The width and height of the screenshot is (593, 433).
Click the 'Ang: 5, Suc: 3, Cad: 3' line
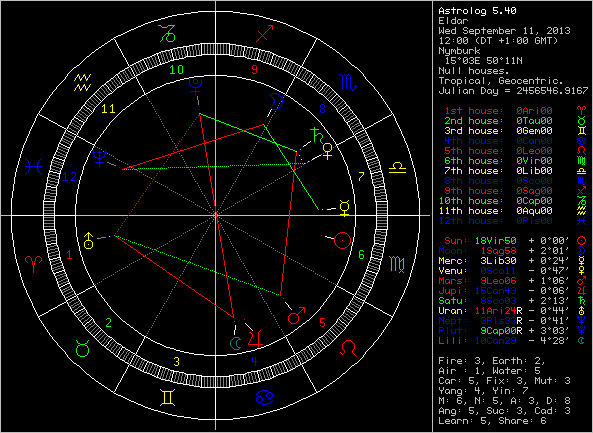click(504, 411)
